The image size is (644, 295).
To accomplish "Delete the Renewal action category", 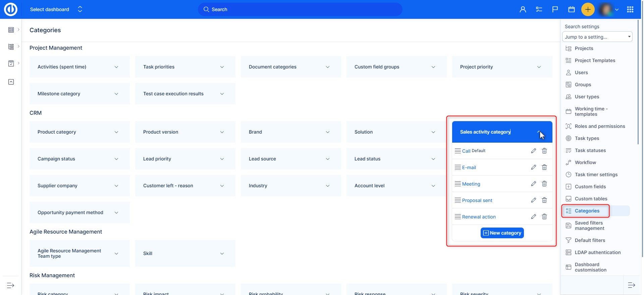I will pyautogui.click(x=544, y=216).
